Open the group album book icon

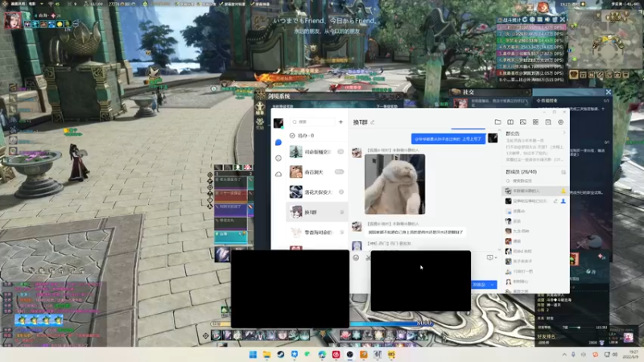(510, 122)
